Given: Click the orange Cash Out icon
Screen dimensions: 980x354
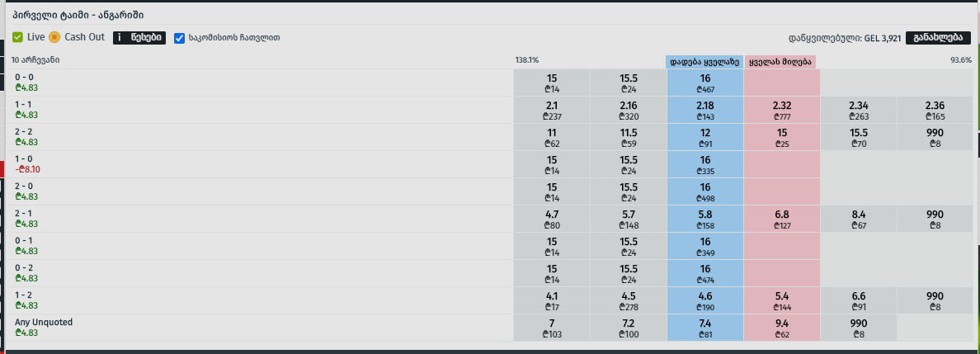Looking at the screenshot, I should tap(54, 37).
